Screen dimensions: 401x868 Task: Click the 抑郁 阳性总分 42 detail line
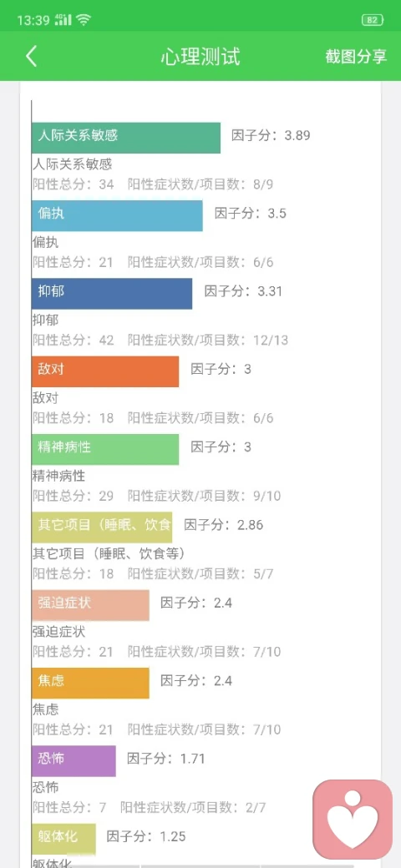click(x=160, y=340)
